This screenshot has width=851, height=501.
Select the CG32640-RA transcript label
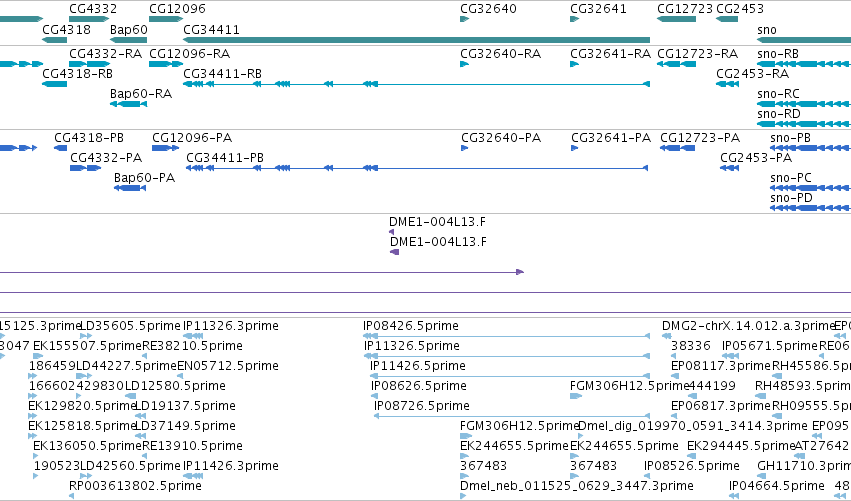click(x=500, y=54)
